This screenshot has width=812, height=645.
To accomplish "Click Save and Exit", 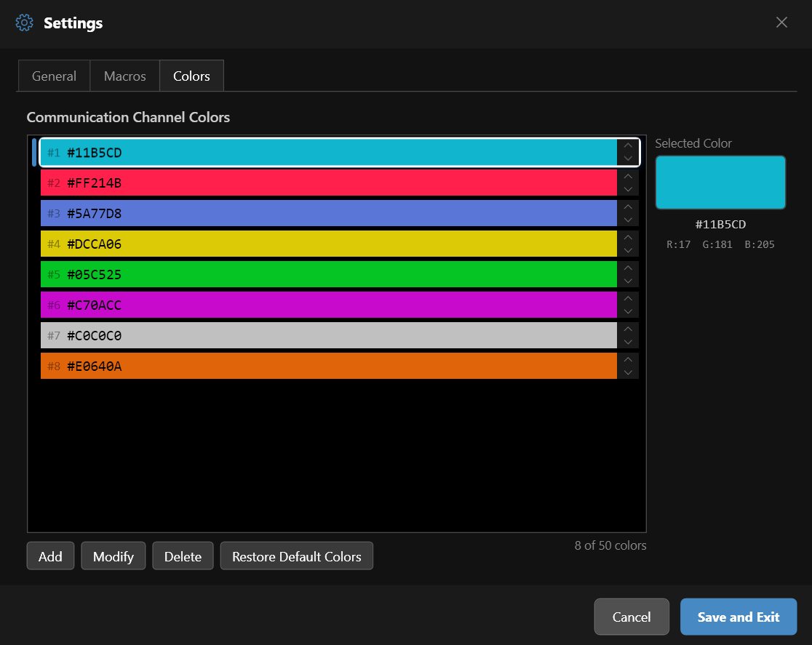I will [x=738, y=617].
